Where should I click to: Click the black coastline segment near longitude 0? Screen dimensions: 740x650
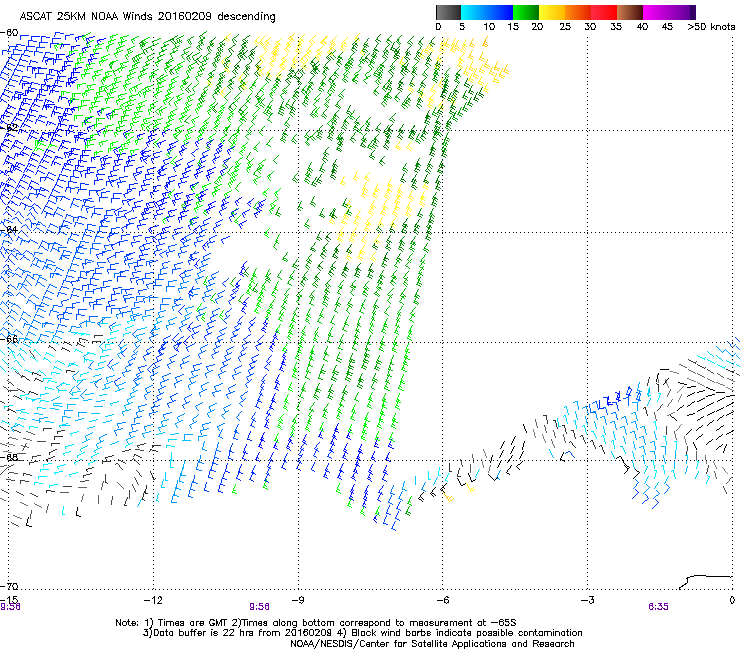(706, 582)
